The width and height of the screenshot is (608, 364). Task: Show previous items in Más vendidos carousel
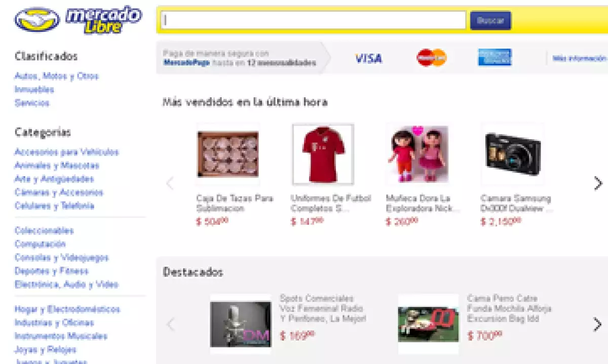point(170,183)
